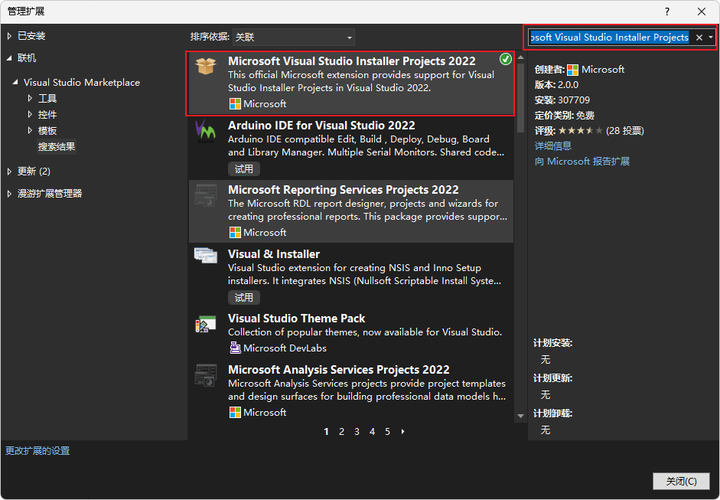This screenshot has width=720, height=500.
Task: Select Visual Studio Theme Pack title
Action: [x=296, y=318]
